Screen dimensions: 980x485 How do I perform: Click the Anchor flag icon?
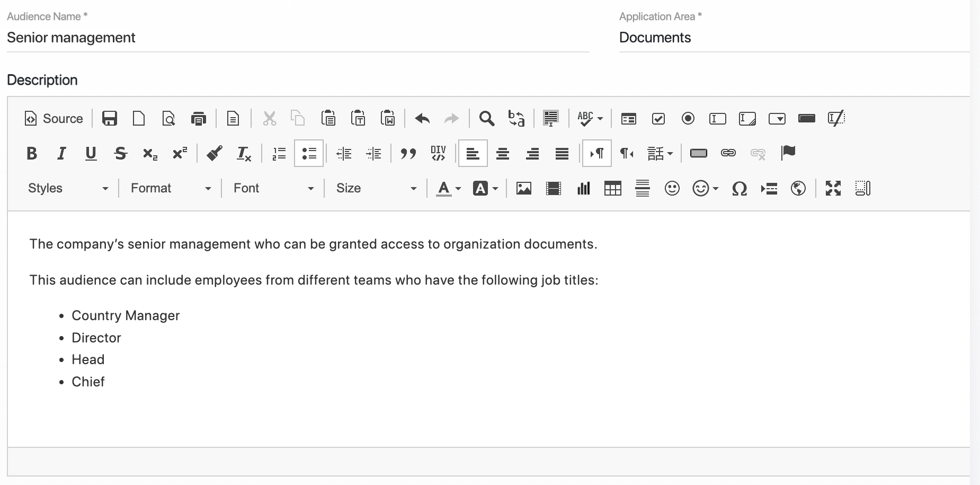pyautogui.click(x=788, y=153)
